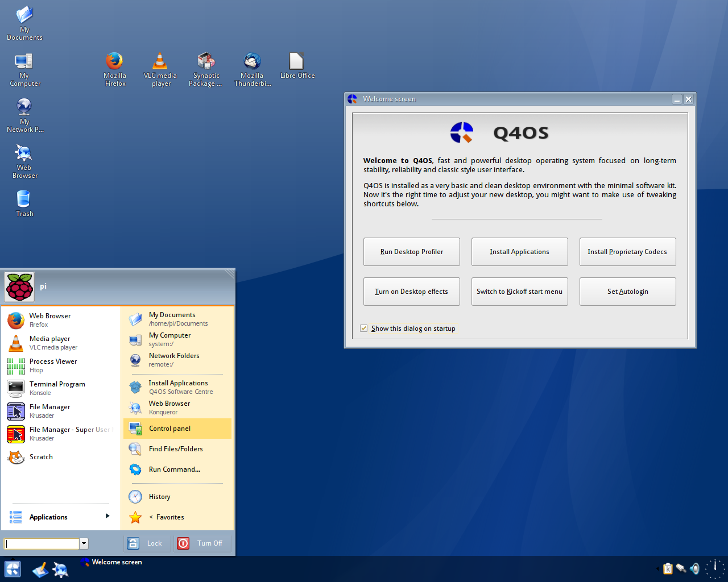This screenshot has height=582, width=728.
Task: Open My Computer desktop icon
Action: click(x=24, y=69)
